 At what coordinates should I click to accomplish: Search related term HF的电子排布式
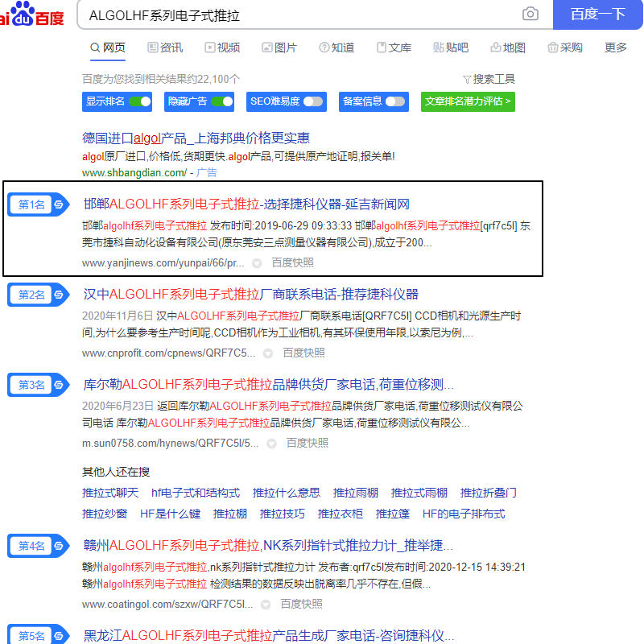point(464,514)
